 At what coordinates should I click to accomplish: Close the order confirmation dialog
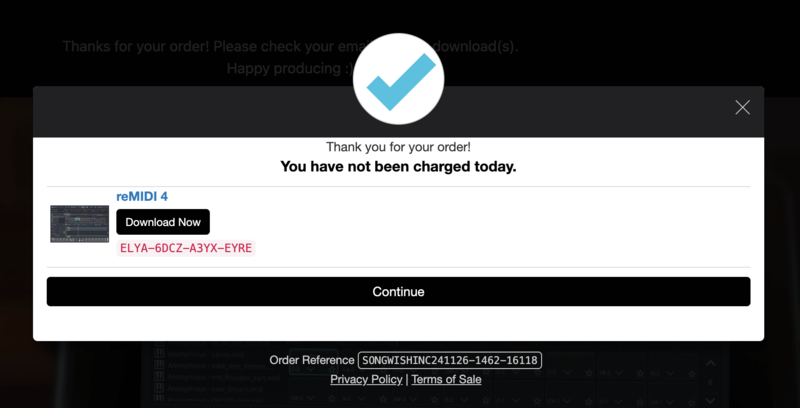(x=742, y=107)
